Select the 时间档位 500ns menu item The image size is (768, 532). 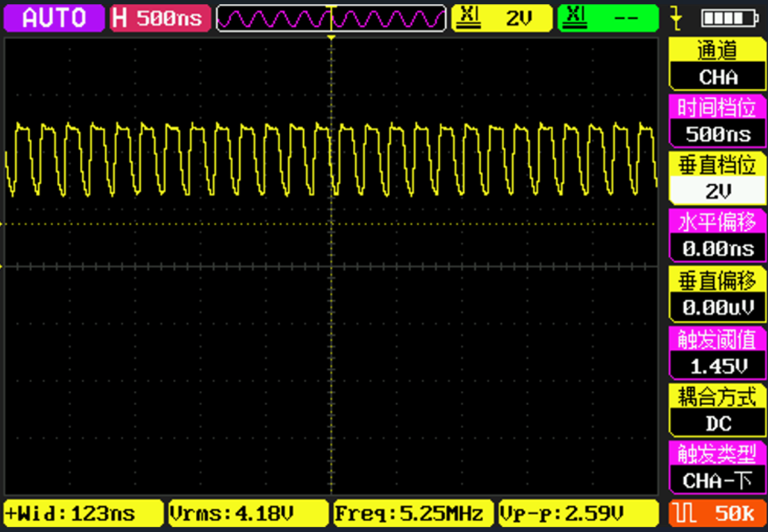point(717,122)
